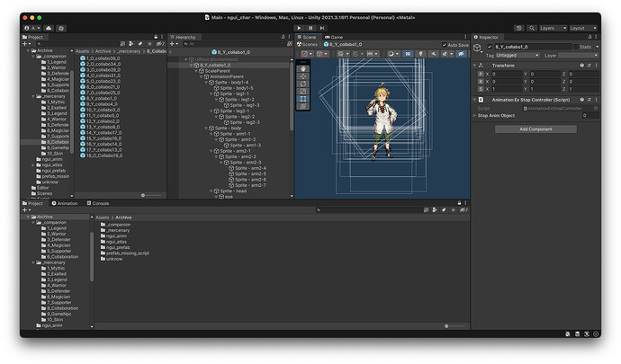
Task: Click the Step forward button
Action: point(322,28)
